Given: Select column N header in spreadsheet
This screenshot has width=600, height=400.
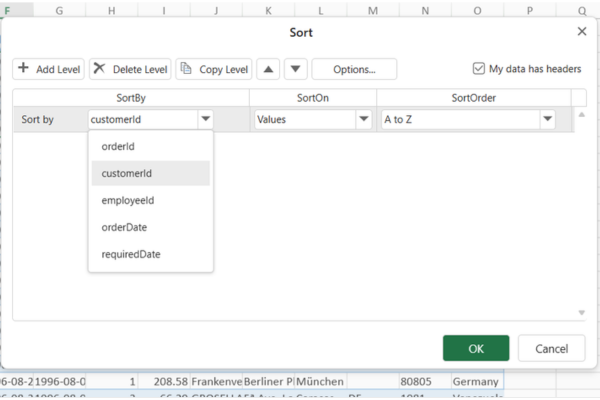Looking at the screenshot, I should (x=425, y=10).
